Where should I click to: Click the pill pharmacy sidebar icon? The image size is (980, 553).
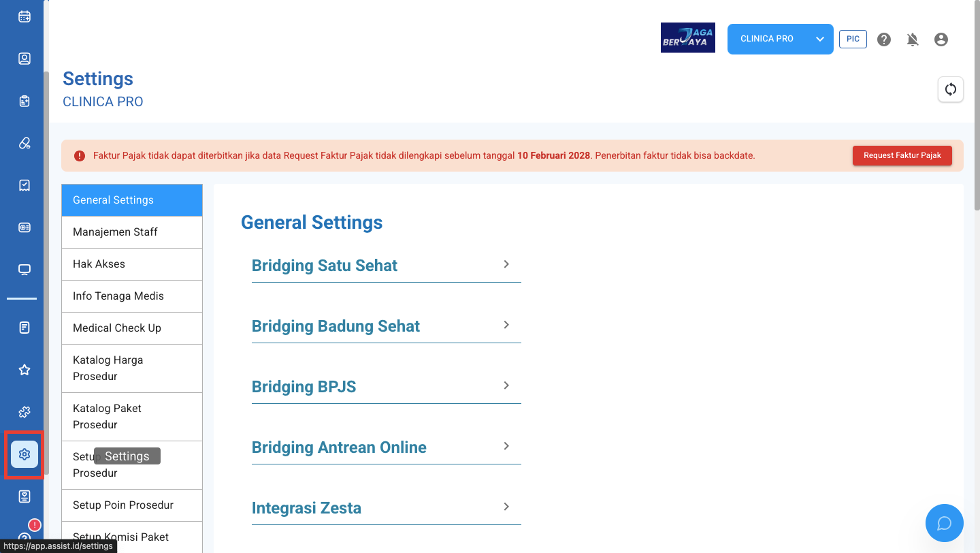click(x=24, y=143)
